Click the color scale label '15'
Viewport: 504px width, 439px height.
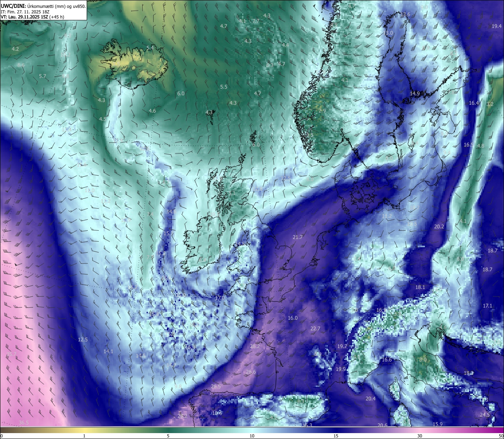pos(336,436)
